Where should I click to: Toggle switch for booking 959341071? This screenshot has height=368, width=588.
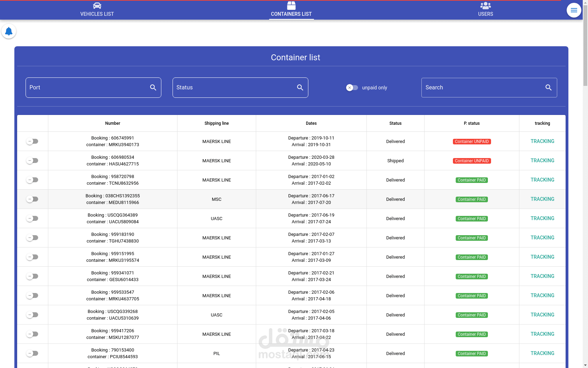(32, 276)
